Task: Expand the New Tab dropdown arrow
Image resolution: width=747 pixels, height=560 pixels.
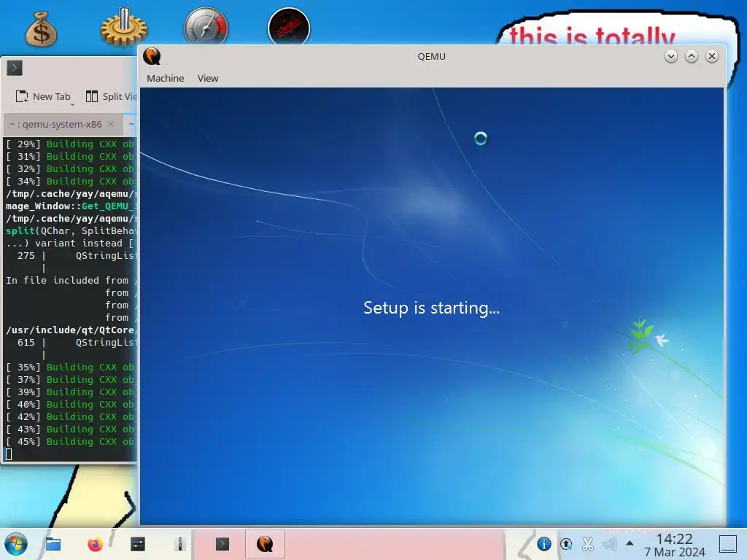Action: coord(72,104)
